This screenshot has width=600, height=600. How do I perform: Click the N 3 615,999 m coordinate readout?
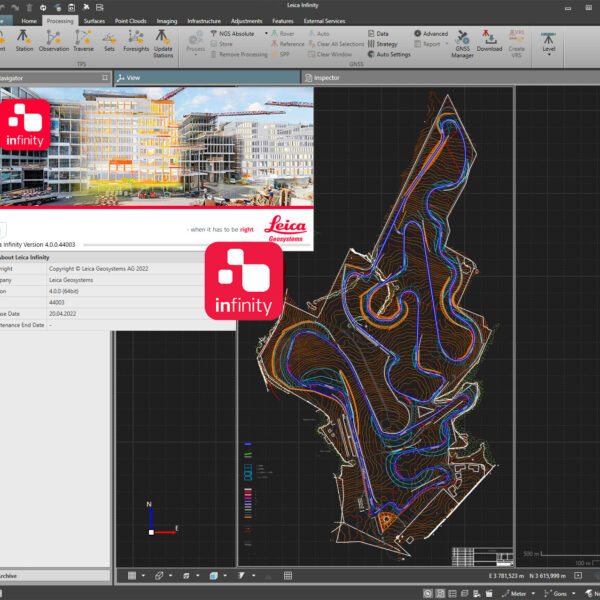tap(548, 576)
